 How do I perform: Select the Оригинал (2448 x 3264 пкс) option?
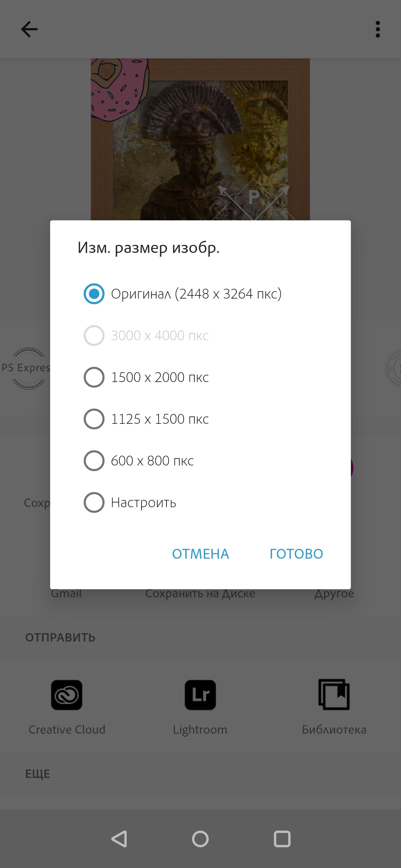pyautogui.click(x=94, y=294)
